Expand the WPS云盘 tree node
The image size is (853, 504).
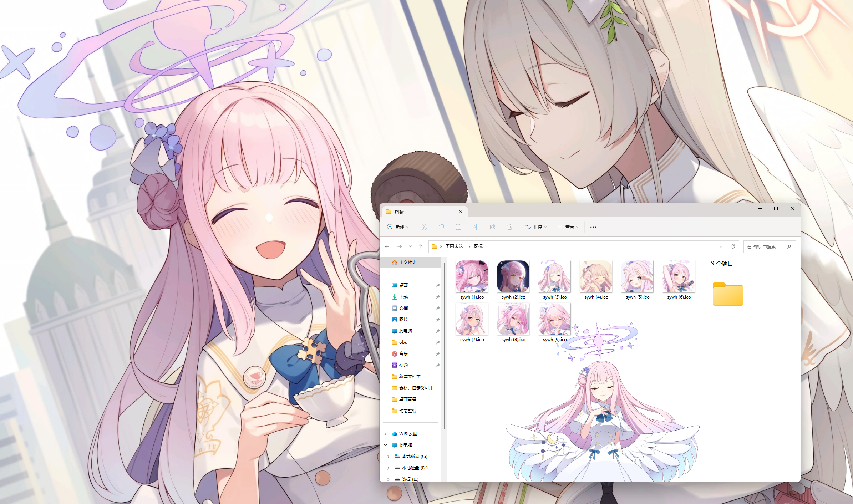pyautogui.click(x=386, y=434)
